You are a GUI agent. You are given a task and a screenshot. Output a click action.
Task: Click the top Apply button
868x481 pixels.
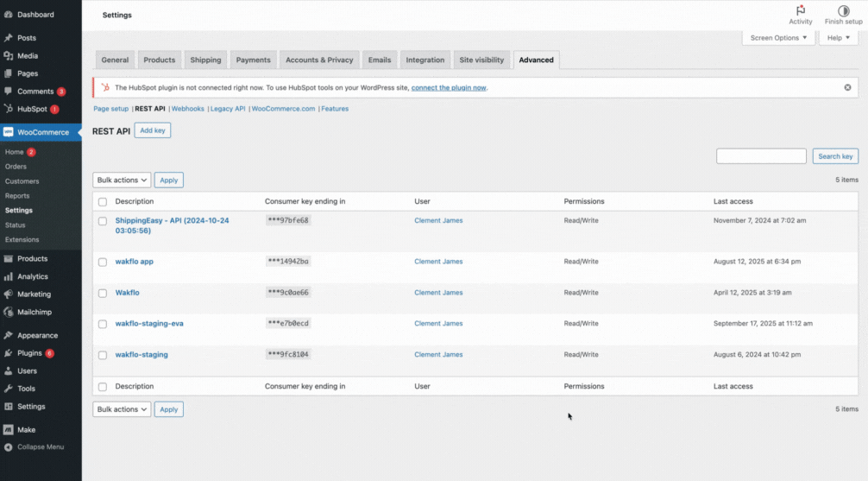coord(169,180)
